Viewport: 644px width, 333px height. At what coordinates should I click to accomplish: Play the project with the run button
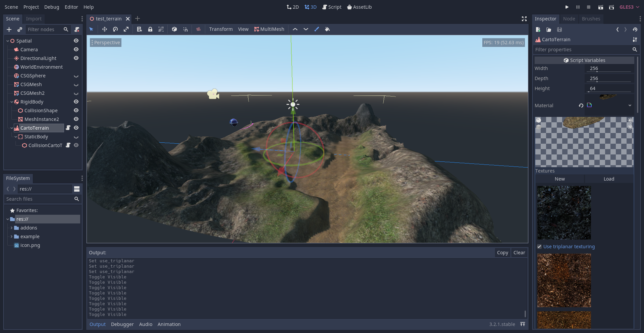[567, 7]
